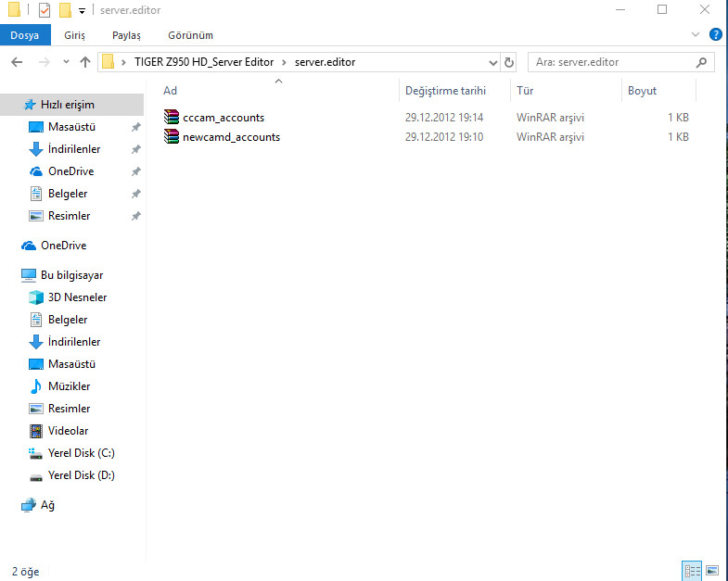Image resolution: width=728 pixels, height=581 pixels.
Task: Open the Help question mark icon
Action: point(715,34)
